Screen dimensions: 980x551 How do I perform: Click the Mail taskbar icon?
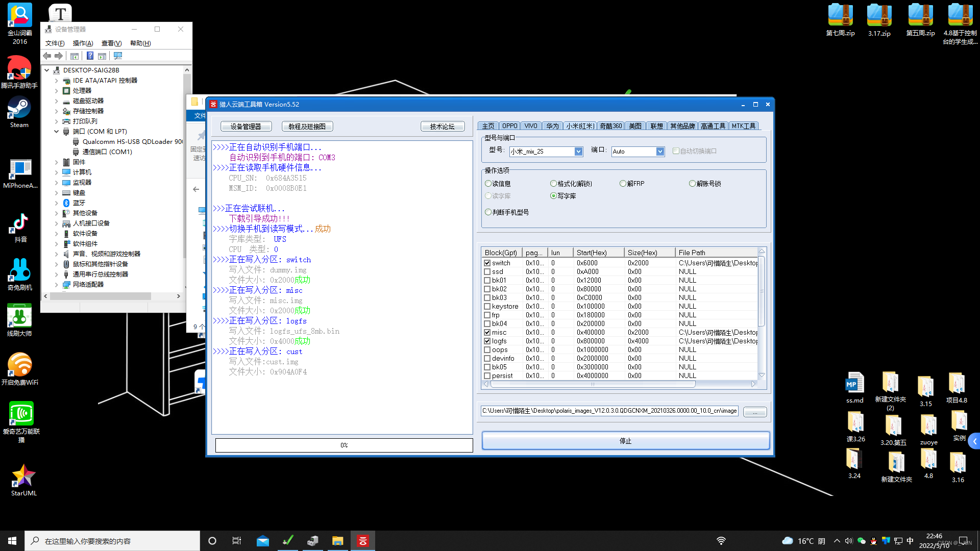pos(263,541)
